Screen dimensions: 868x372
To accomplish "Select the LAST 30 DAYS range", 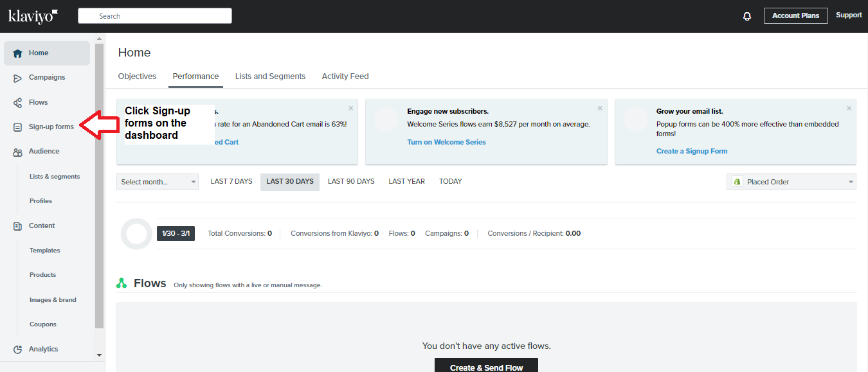I will tap(290, 182).
